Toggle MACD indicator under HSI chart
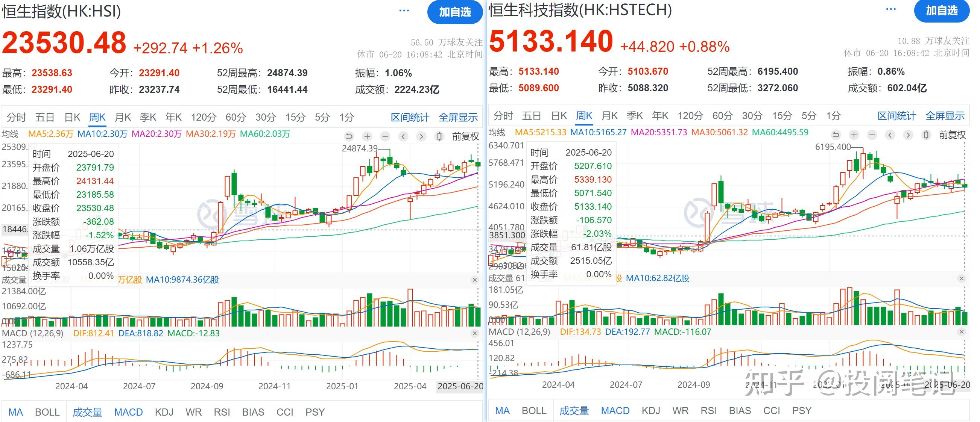980x422 pixels. [129, 412]
